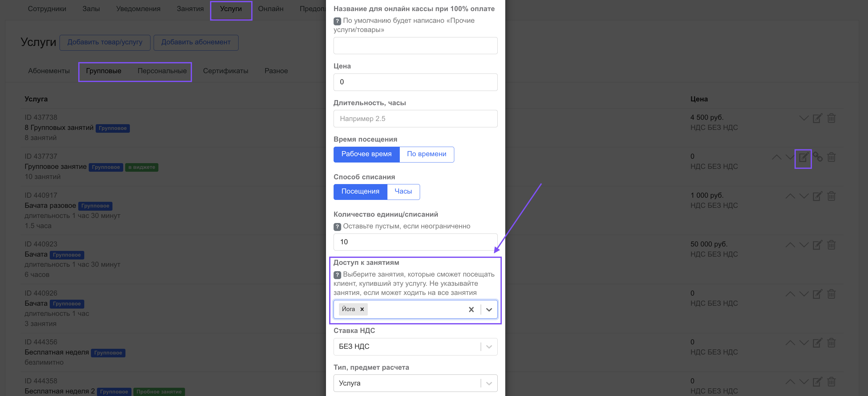Click the Цена input field

pos(415,82)
